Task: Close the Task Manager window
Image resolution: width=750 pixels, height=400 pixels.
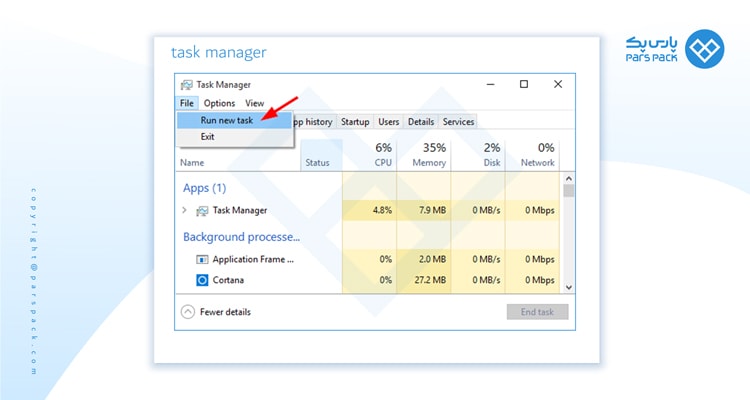Action: coord(558,84)
